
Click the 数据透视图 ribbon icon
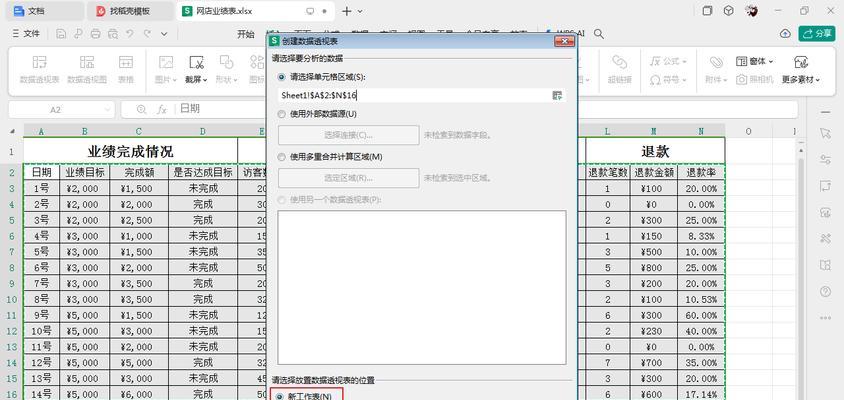[87, 62]
